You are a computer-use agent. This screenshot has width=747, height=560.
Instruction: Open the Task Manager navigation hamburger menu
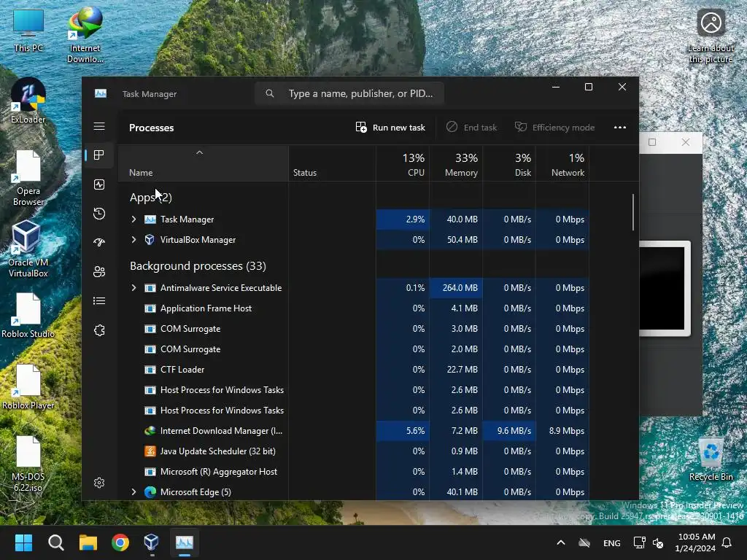pos(99,126)
